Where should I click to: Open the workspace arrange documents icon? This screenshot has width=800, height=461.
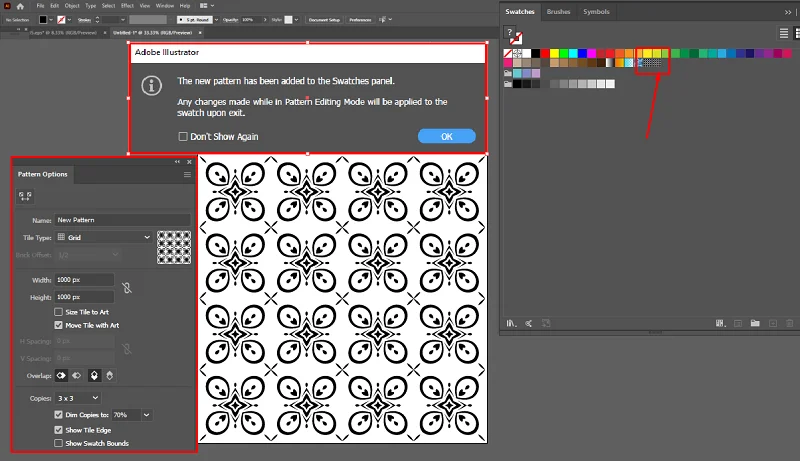(x=206, y=6)
